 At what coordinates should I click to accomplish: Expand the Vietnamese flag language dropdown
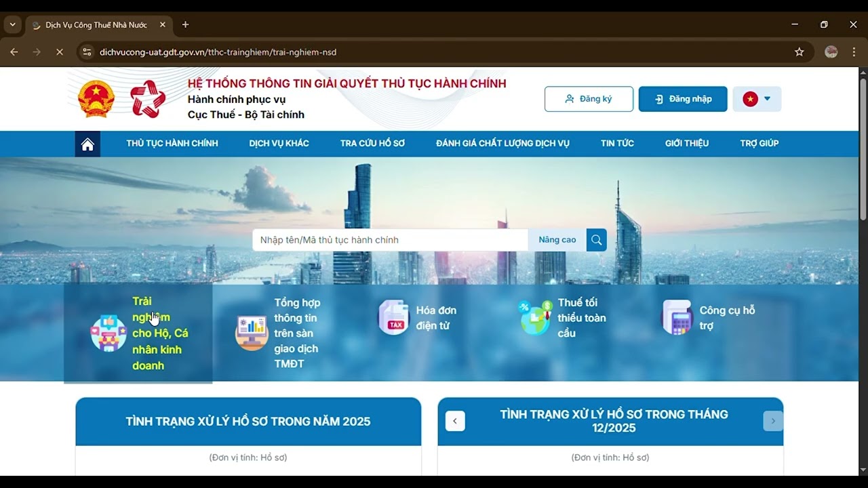757,99
